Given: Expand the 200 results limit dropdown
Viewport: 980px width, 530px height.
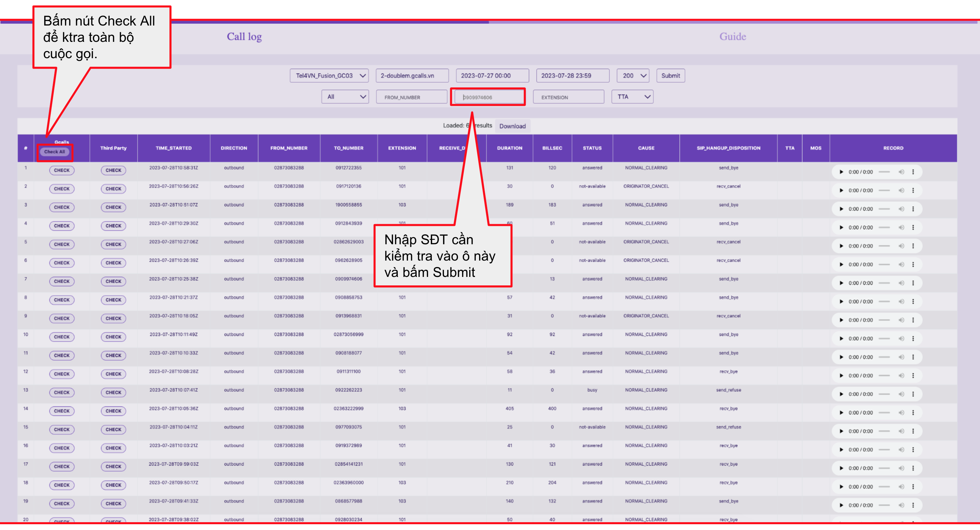Looking at the screenshot, I should 633,76.
